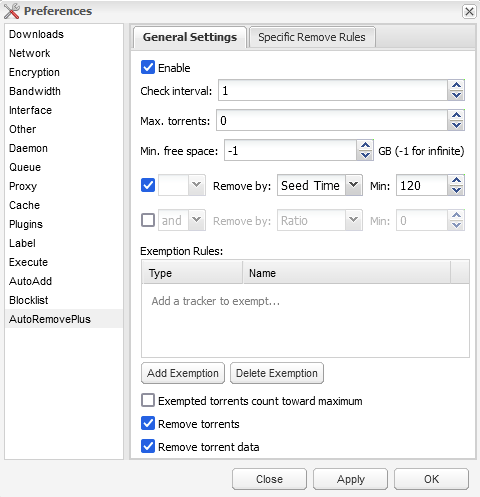Click the Apply button

coord(350,479)
